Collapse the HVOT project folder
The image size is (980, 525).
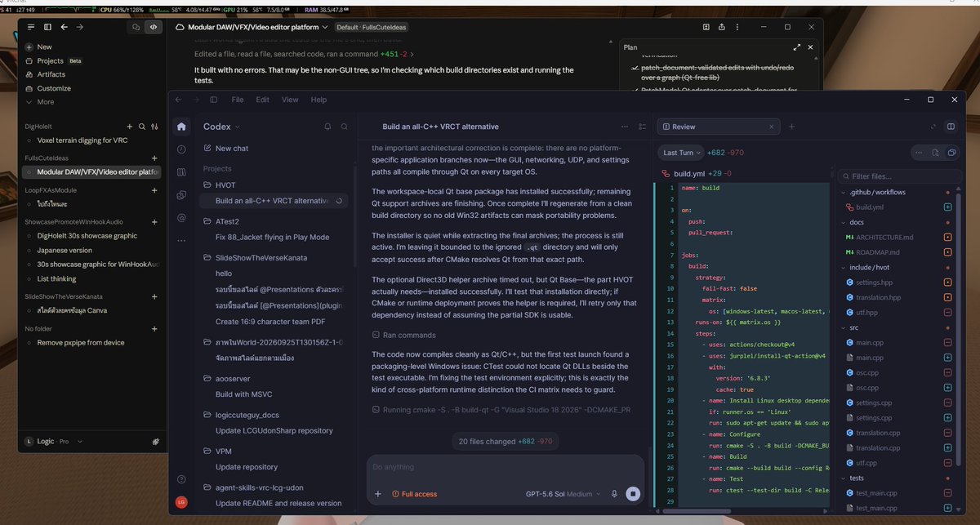[220, 185]
